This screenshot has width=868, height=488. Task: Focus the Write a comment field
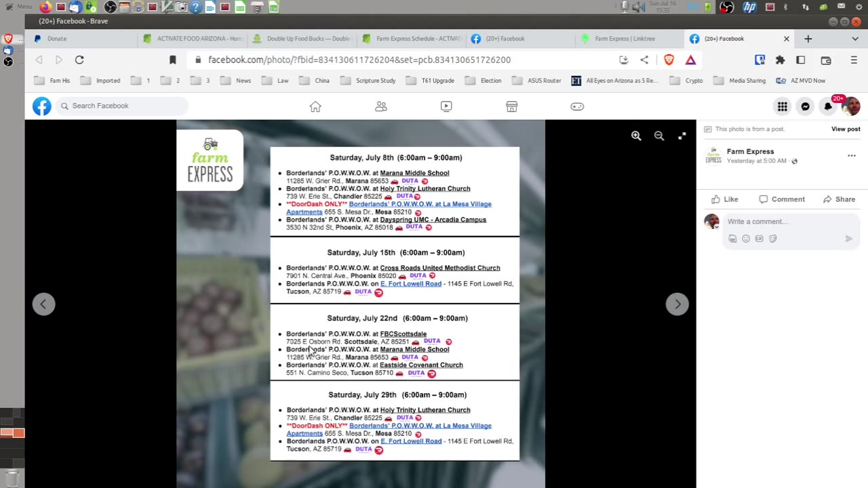coord(791,222)
